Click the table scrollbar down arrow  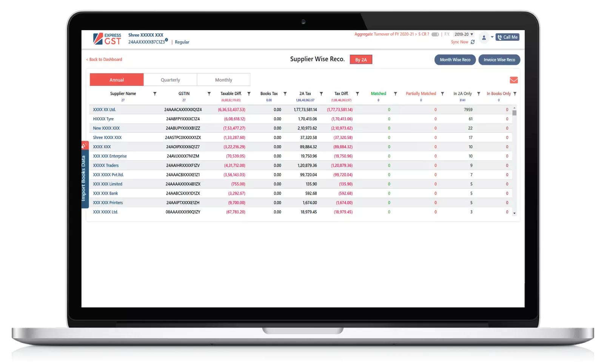[514, 213]
